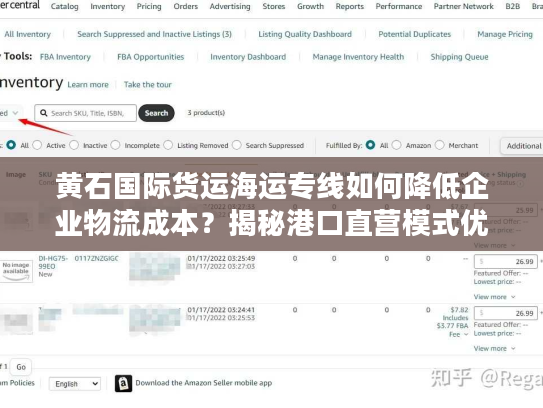
Task: Click the Additional filters button
Action: pos(522,146)
